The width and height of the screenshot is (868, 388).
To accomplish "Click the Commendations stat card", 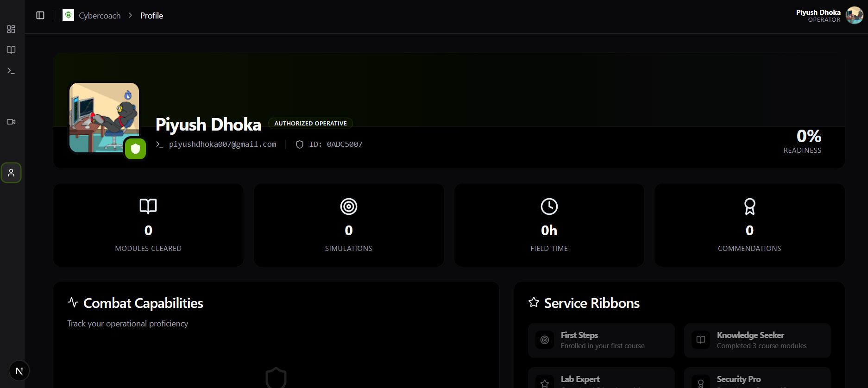I will tap(749, 225).
